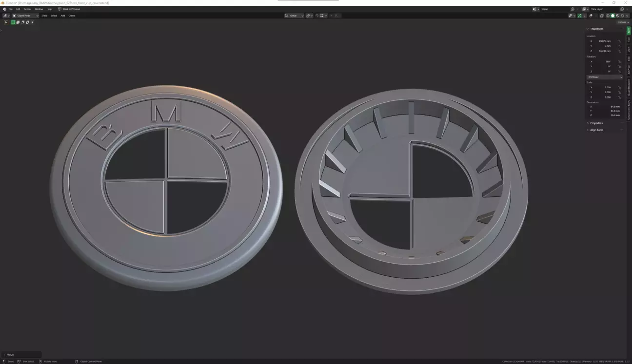Click the Scene name field

point(555,9)
